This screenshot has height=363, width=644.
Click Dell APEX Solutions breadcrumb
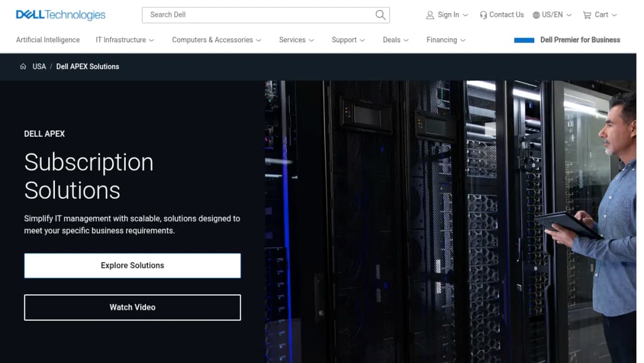click(88, 66)
